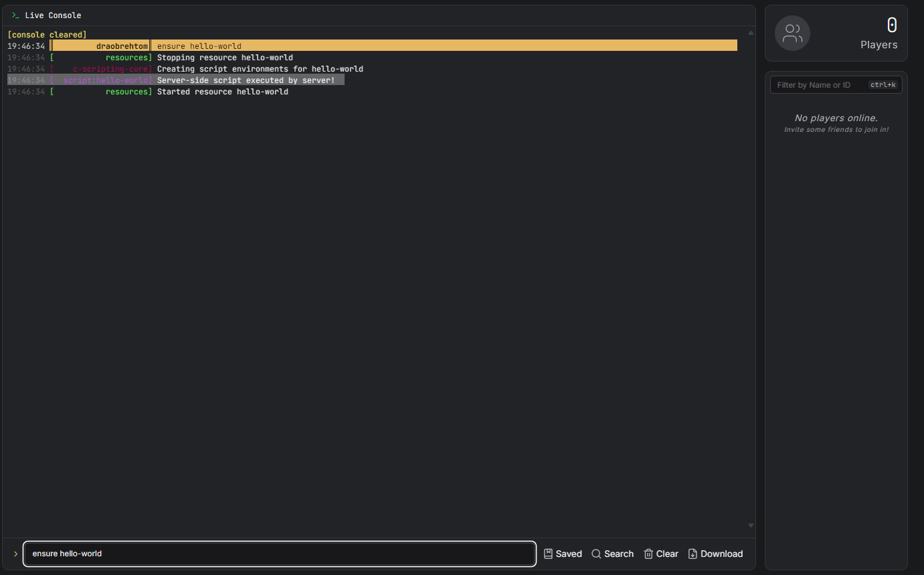Click the trash can icon next to Clear

647,554
